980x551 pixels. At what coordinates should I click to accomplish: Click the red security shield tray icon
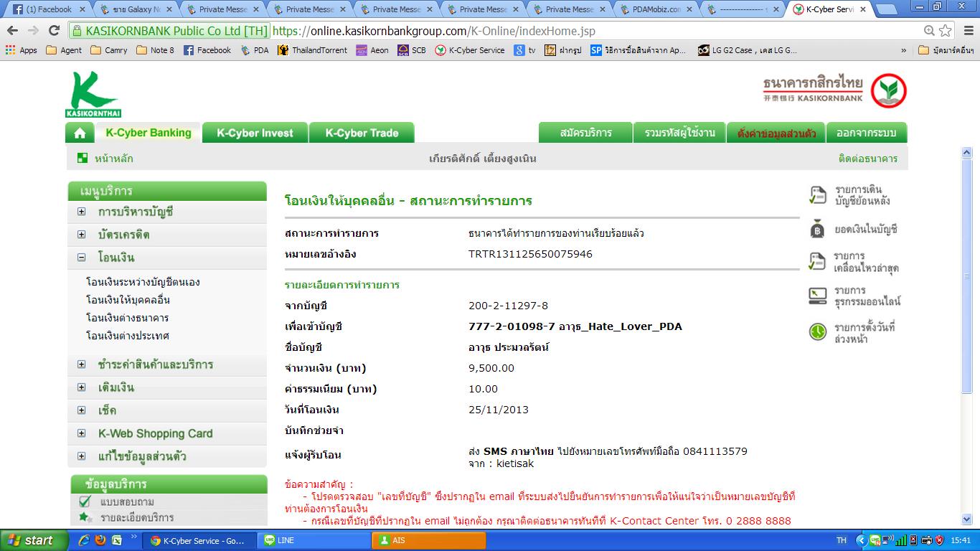939,540
